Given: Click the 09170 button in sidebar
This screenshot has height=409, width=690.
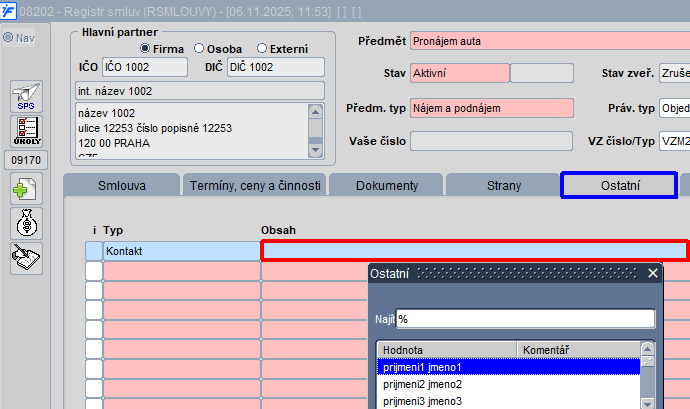Looking at the screenshot, I should [x=26, y=160].
